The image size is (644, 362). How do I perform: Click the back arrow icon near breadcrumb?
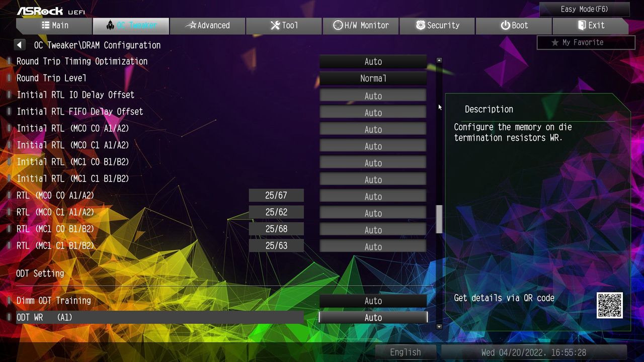(x=20, y=45)
